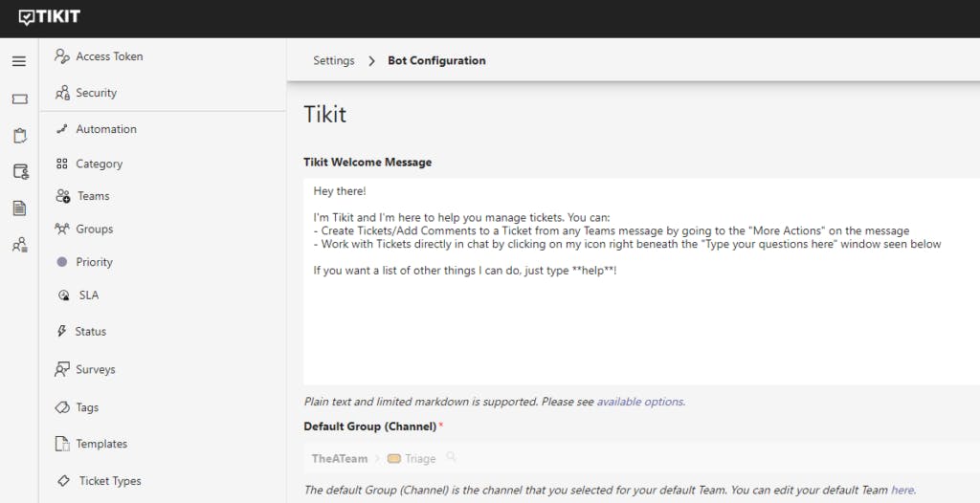This screenshot has height=503, width=980.
Task: Open Priority settings with purple dot
Action: (94, 262)
